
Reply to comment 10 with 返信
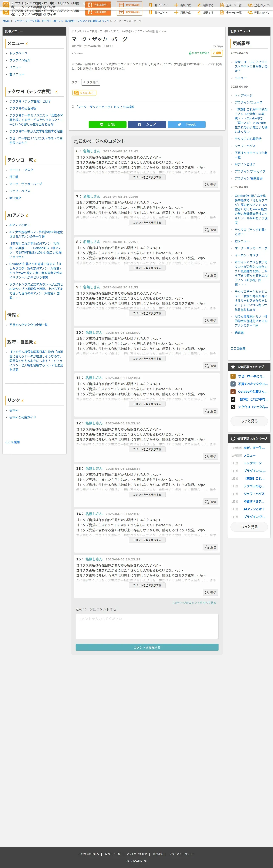[x=211, y=366]
